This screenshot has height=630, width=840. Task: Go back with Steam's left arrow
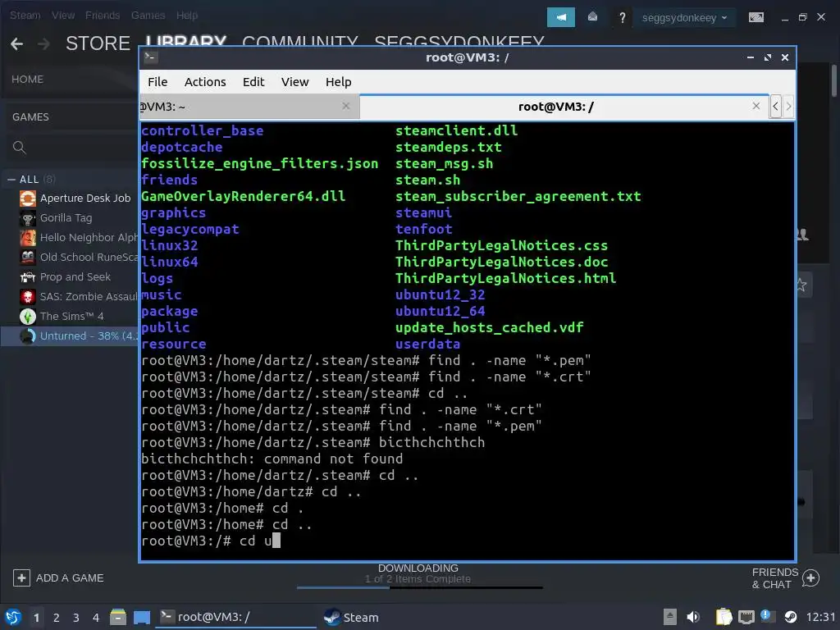16,44
